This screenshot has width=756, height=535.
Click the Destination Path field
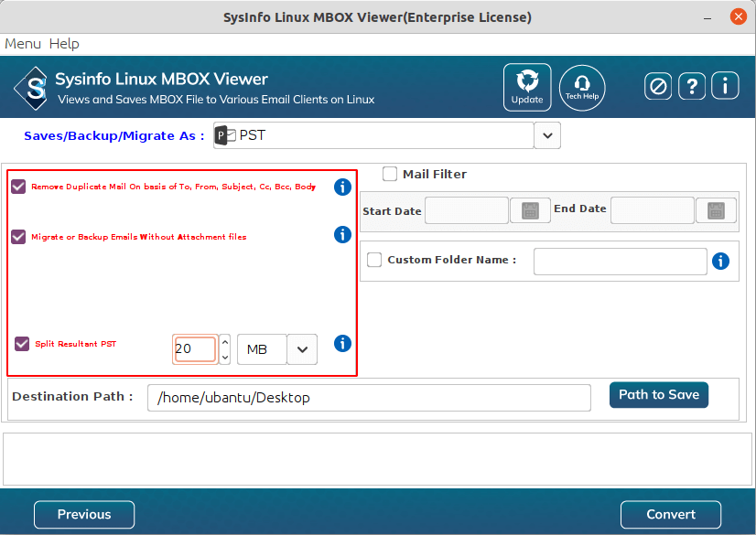point(369,398)
